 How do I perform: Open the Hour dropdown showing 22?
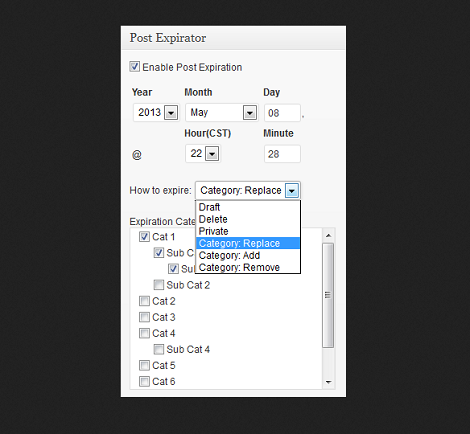click(203, 154)
